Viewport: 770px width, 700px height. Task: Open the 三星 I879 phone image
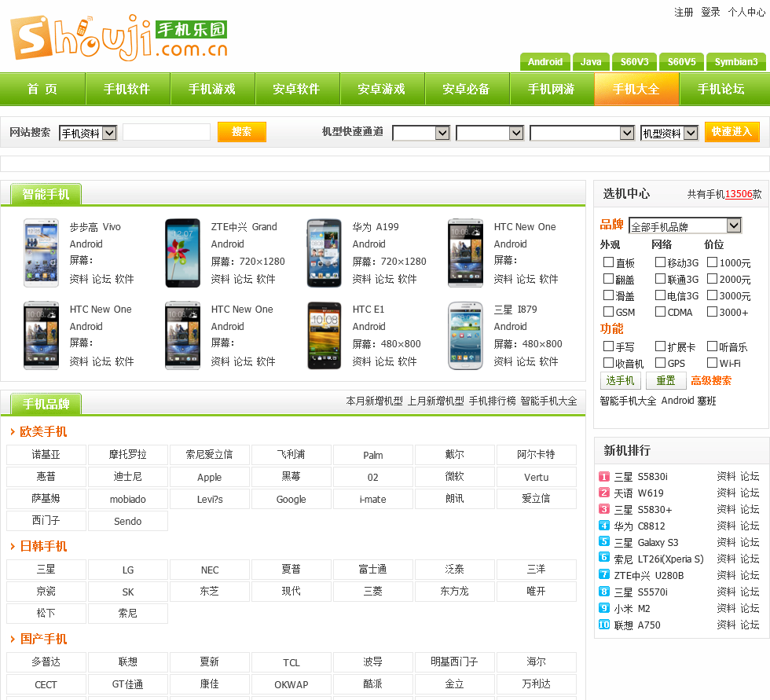465,335
